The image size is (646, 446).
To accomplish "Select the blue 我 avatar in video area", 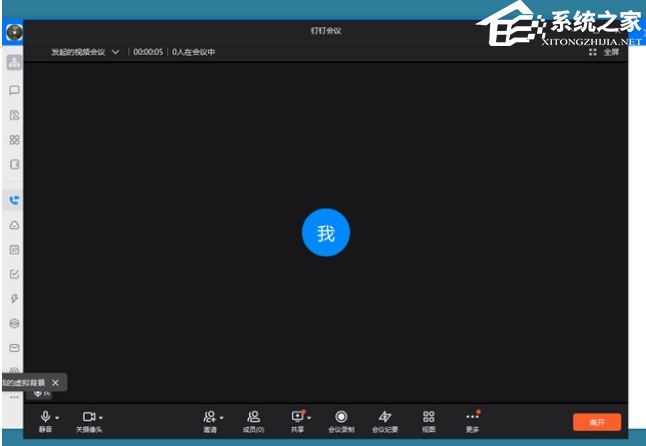I will (326, 233).
